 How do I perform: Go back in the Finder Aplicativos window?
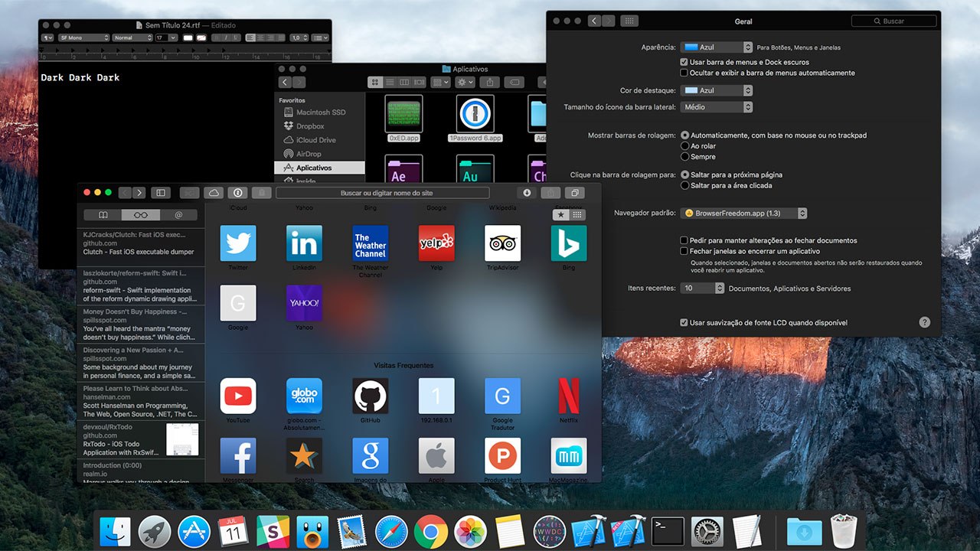pos(285,82)
